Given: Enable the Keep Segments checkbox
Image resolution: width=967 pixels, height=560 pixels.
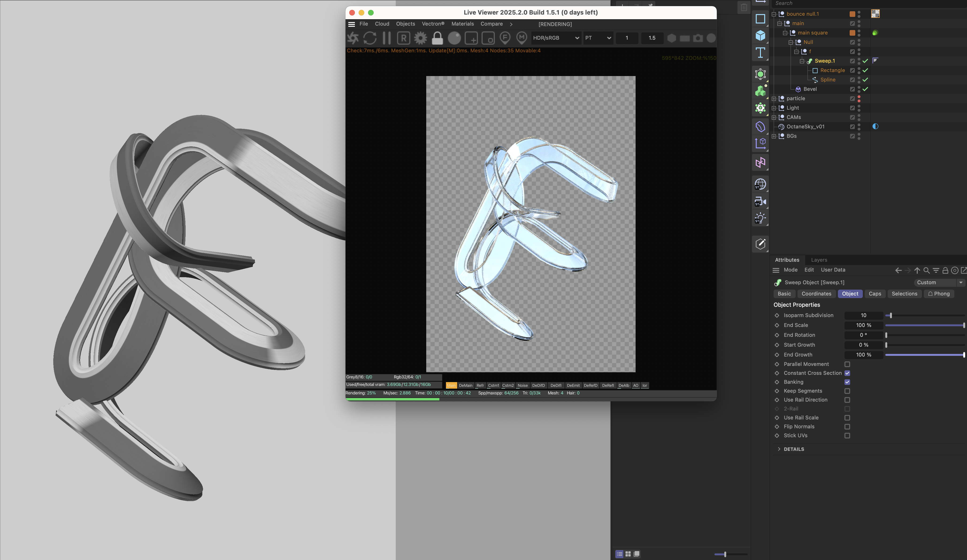Looking at the screenshot, I should tap(847, 391).
